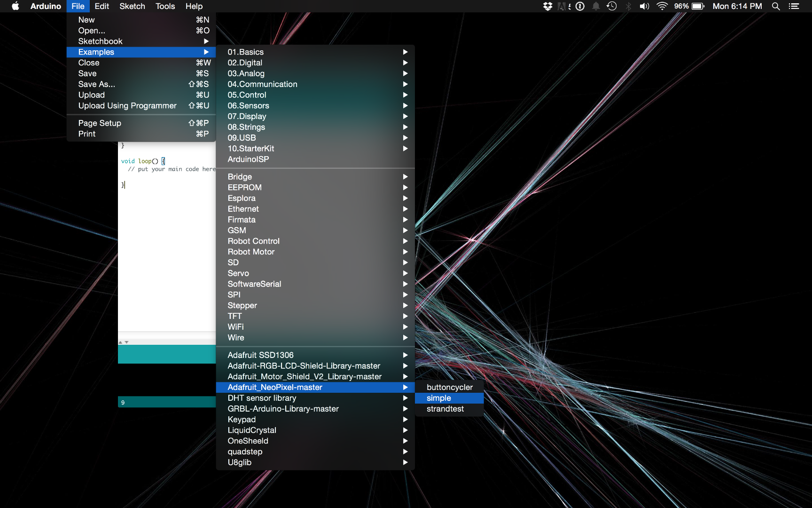Expand Adafruit SSD1306 examples
Image resolution: width=812 pixels, height=508 pixels.
315,355
